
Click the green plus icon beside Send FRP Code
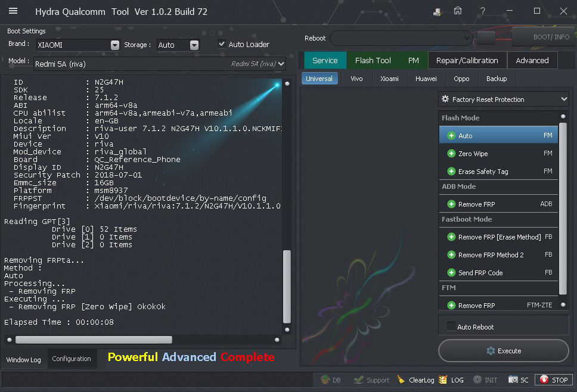451,272
